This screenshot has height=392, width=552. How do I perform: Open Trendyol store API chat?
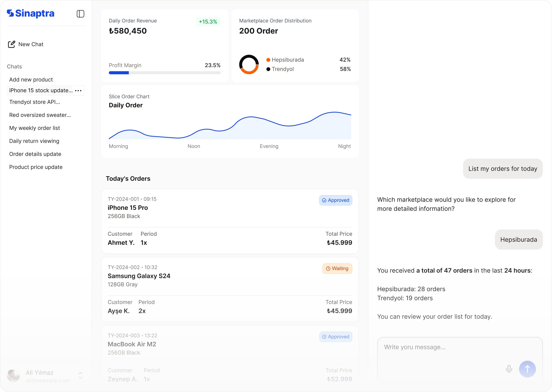click(x=34, y=102)
